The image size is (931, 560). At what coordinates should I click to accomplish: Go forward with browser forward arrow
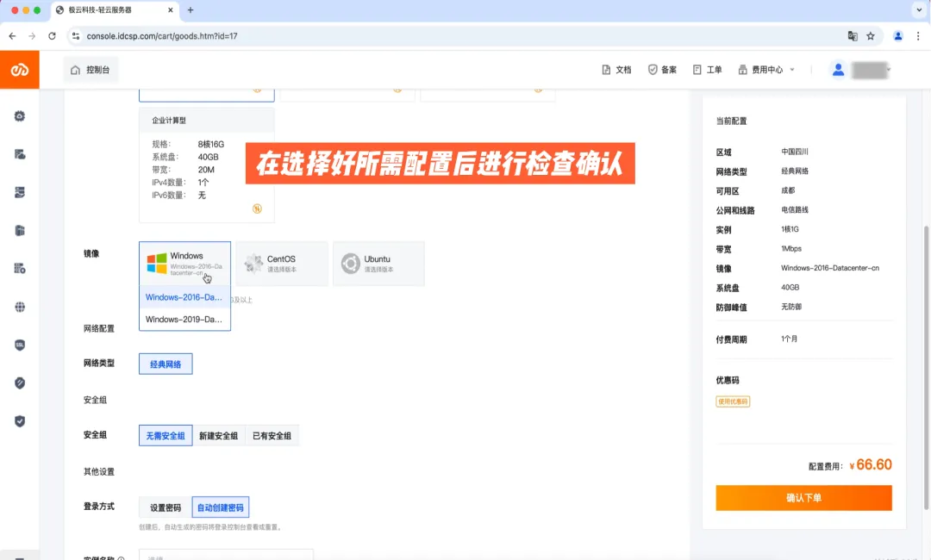point(32,36)
